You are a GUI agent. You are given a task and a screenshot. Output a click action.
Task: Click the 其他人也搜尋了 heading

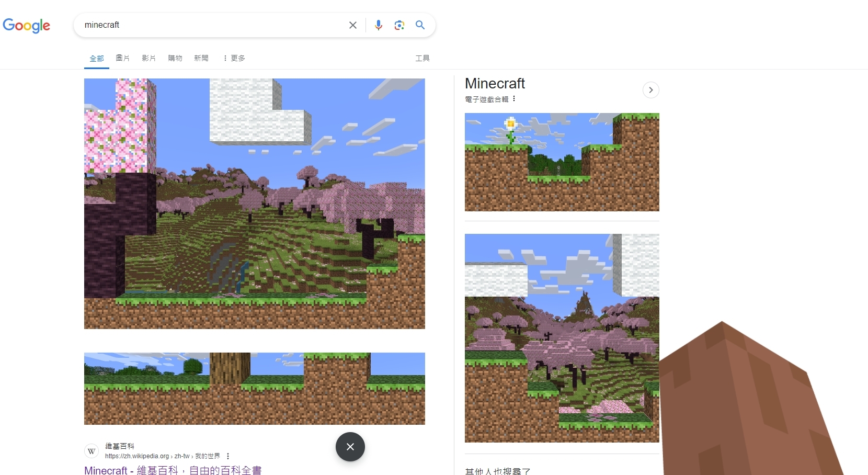(x=498, y=471)
